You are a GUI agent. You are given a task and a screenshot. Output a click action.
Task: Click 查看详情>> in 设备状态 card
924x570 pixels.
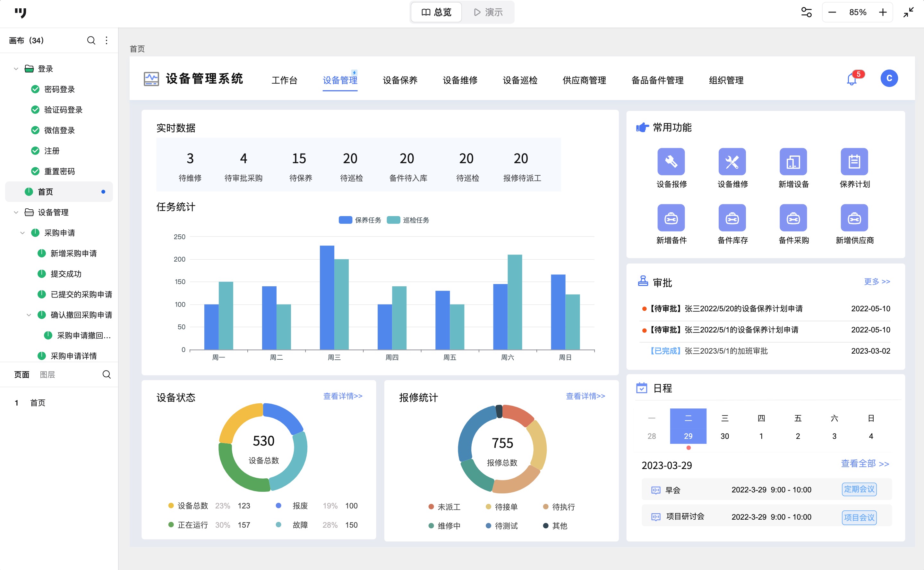pyautogui.click(x=343, y=396)
